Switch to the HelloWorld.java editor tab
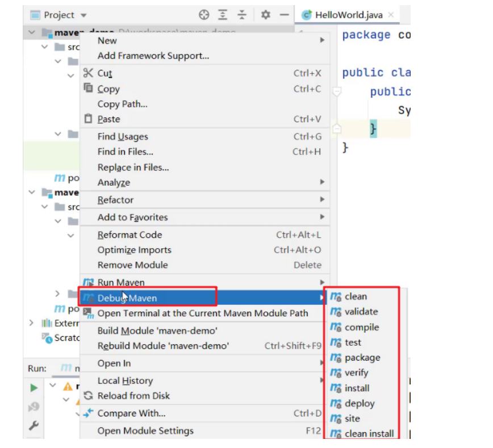This screenshot has height=448, width=493. click(348, 15)
